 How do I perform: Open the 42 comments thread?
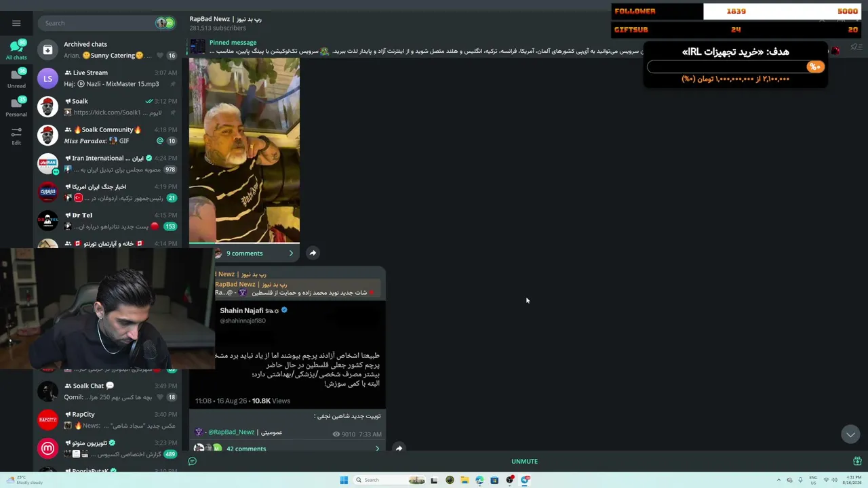pyautogui.click(x=246, y=449)
